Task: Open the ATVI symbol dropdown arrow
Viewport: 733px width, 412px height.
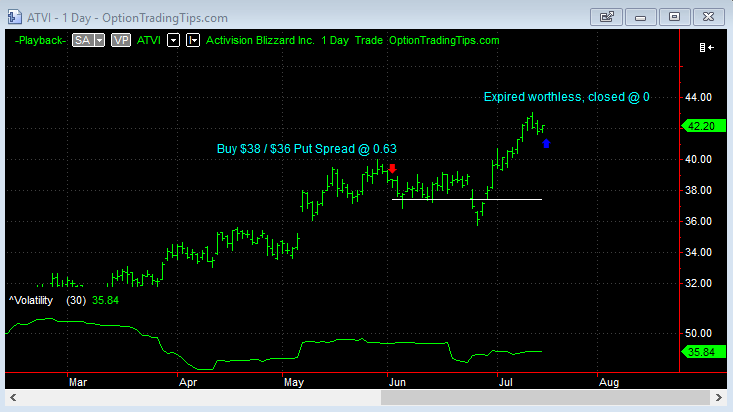Action: click(173, 41)
